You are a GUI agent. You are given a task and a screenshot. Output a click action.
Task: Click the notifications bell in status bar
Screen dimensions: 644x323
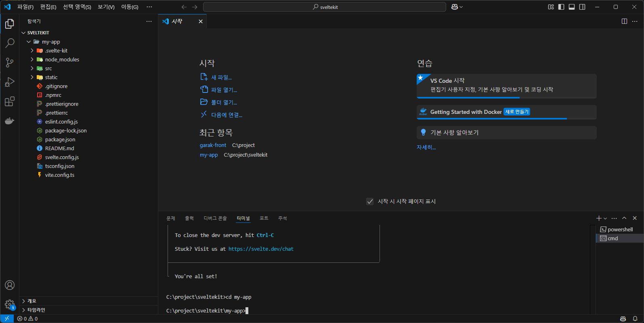pos(635,319)
